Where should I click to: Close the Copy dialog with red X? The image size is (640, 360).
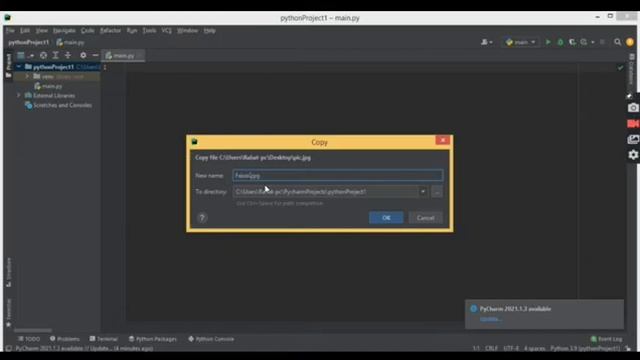click(x=442, y=140)
